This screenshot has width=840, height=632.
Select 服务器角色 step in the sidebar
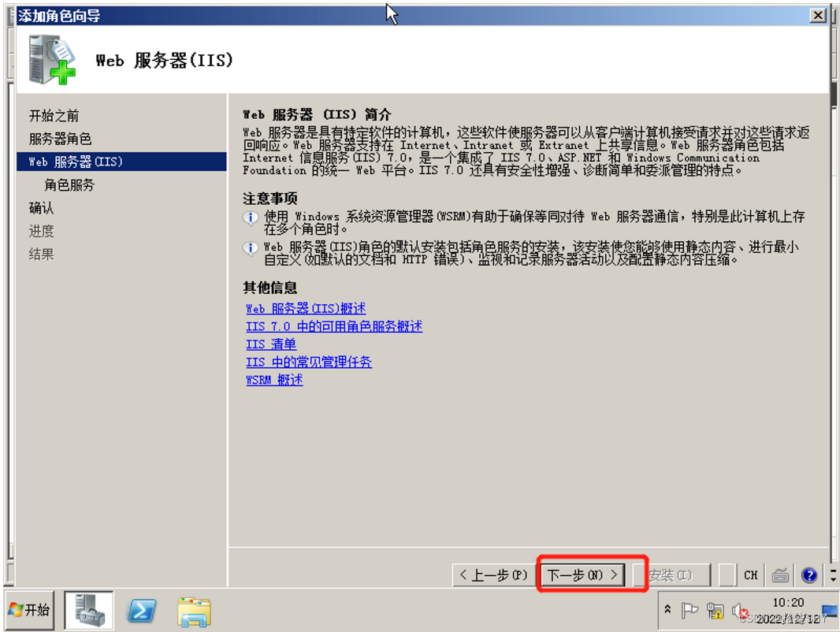[60, 139]
